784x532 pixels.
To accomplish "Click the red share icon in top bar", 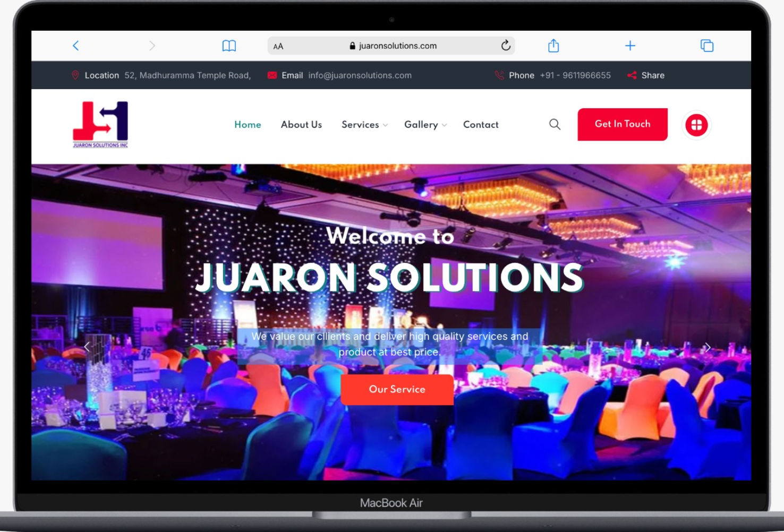I will (632, 75).
